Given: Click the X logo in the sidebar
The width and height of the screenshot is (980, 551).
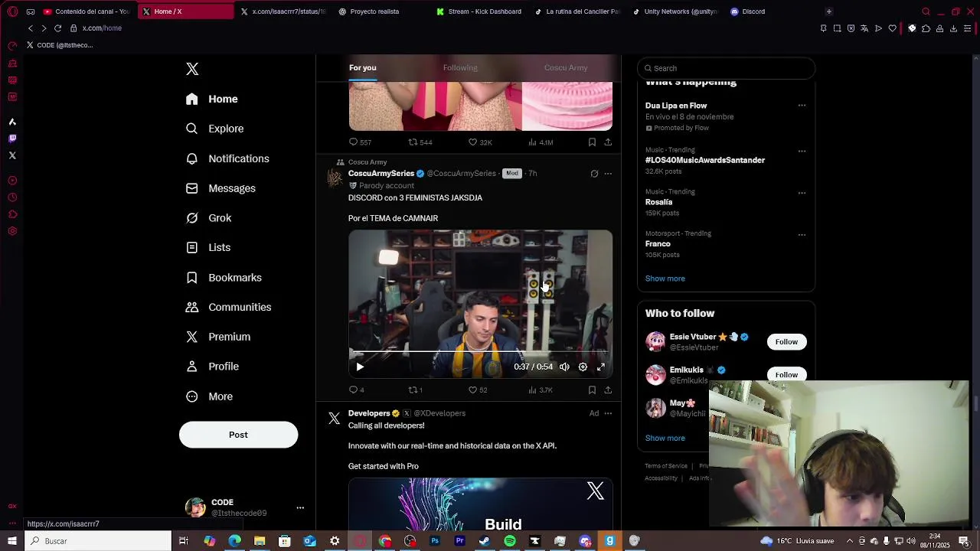Looking at the screenshot, I should click(x=192, y=69).
